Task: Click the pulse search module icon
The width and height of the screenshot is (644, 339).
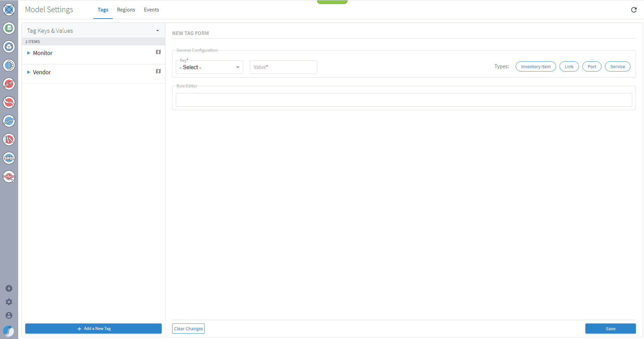Action: (9, 176)
